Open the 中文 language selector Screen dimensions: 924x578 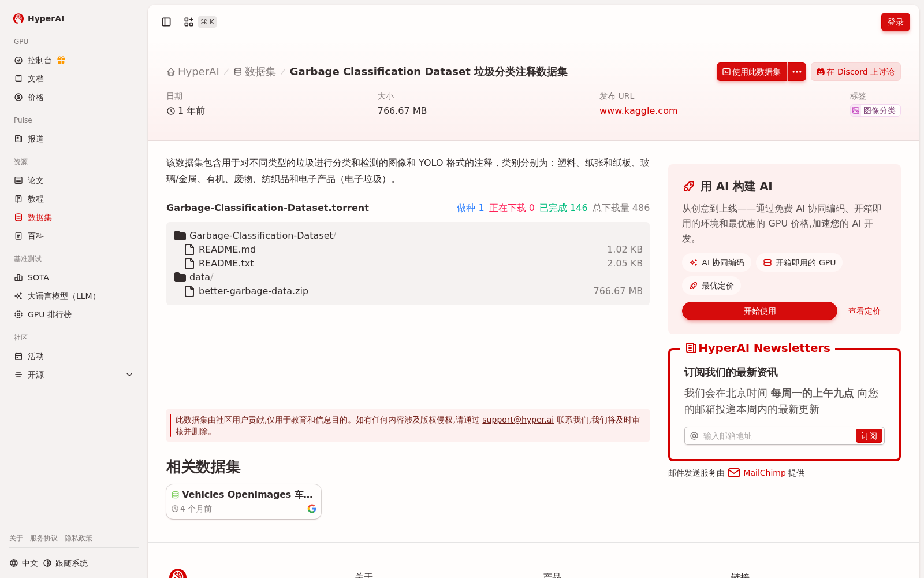[24, 563]
